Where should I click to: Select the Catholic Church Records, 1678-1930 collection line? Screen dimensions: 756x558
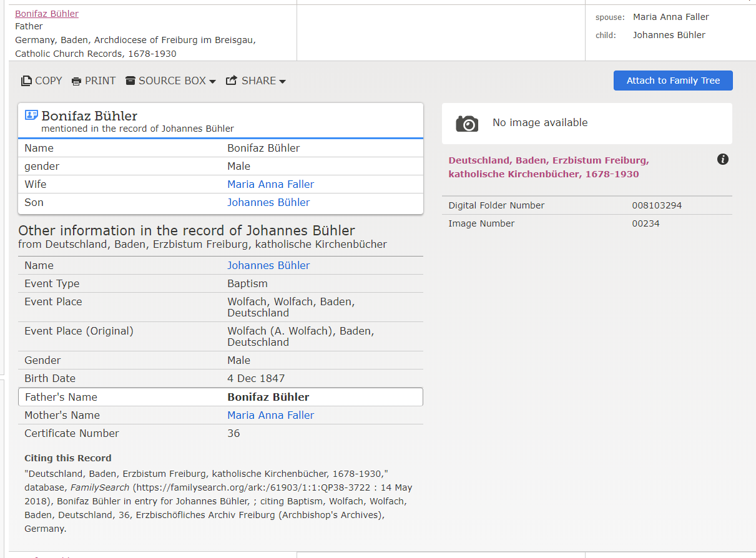coord(96,54)
